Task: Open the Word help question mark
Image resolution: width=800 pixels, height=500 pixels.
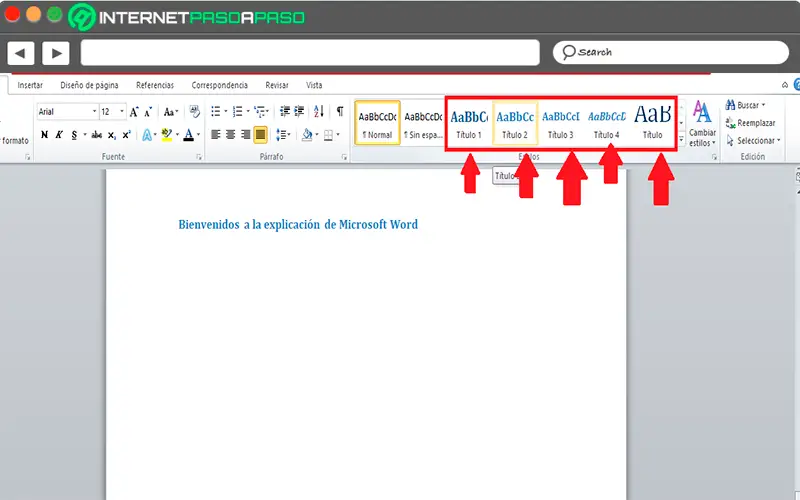Action: click(796, 85)
